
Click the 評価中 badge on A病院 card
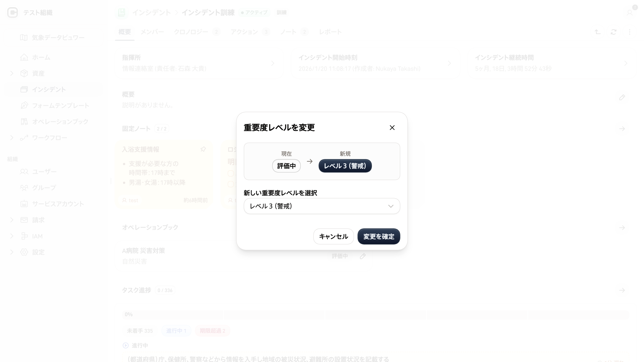[340, 256]
